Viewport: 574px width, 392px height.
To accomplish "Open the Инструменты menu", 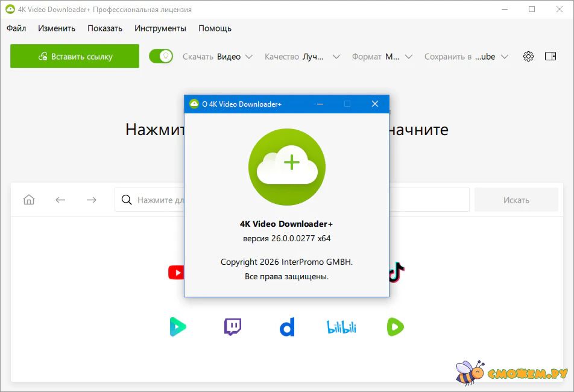I will (160, 28).
